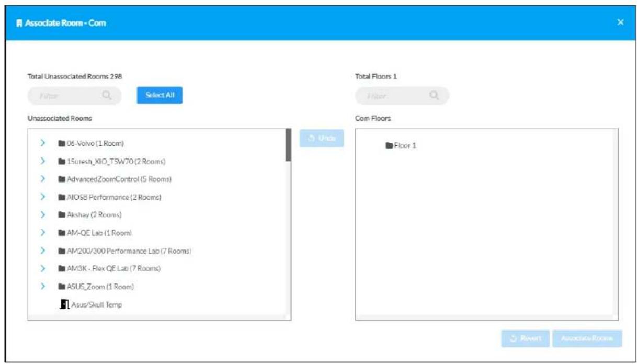Click the AM3K - Flex QE Lab folder icon
Image resolution: width=637 pixels, height=364 pixels.
click(62, 269)
